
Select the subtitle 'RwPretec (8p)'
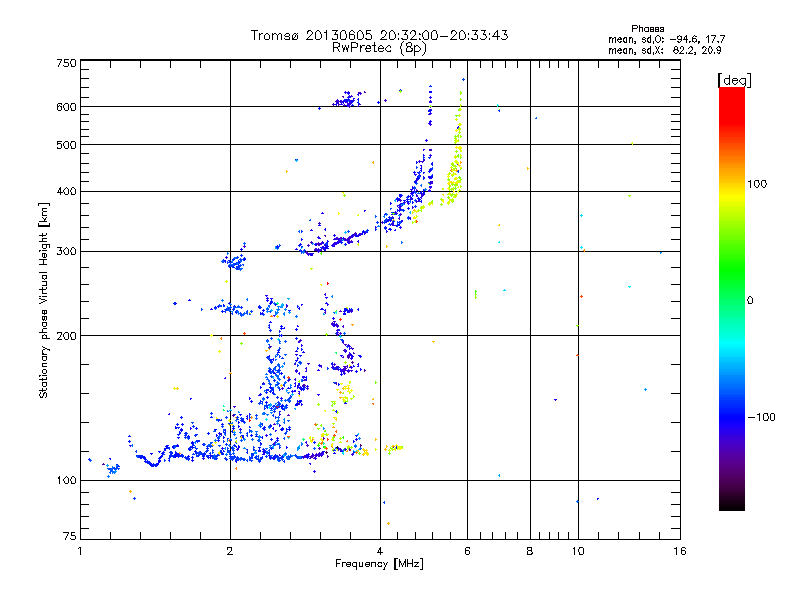pos(379,48)
